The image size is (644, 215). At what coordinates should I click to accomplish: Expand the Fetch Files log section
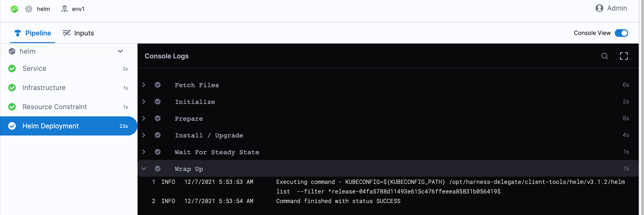click(144, 85)
